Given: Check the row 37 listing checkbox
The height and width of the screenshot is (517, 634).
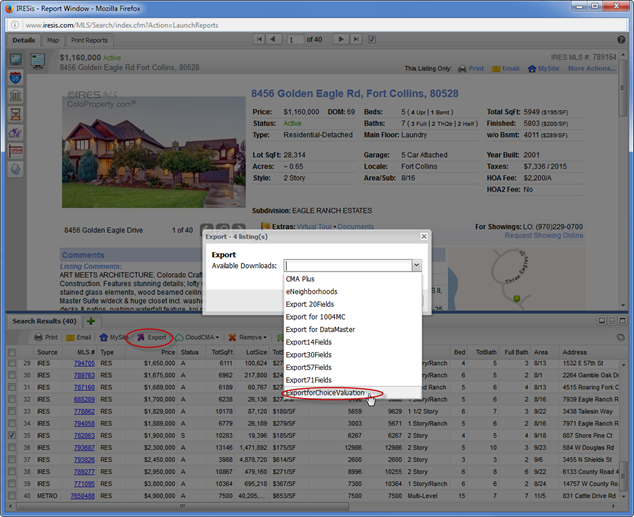Looking at the screenshot, I should pos(12,460).
